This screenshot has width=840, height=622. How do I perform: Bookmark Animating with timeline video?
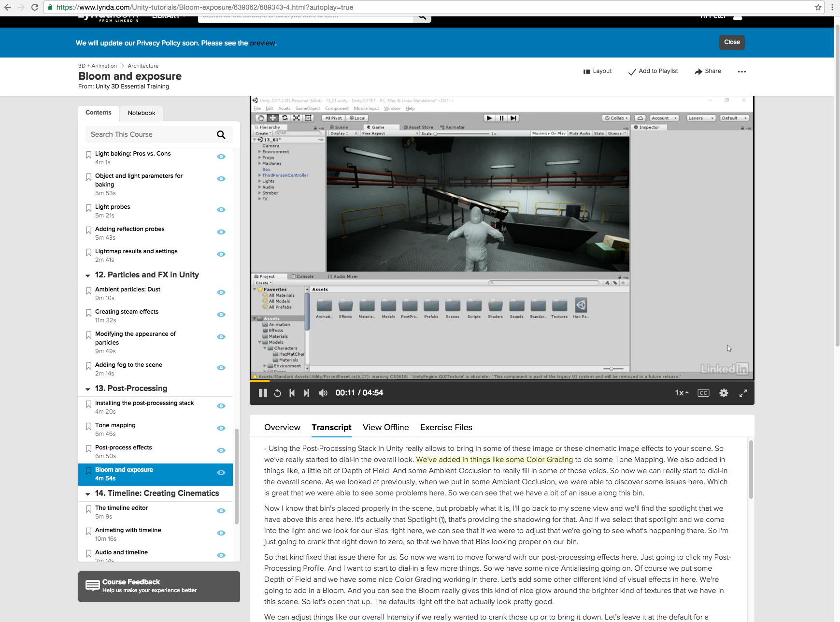pyautogui.click(x=88, y=531)
